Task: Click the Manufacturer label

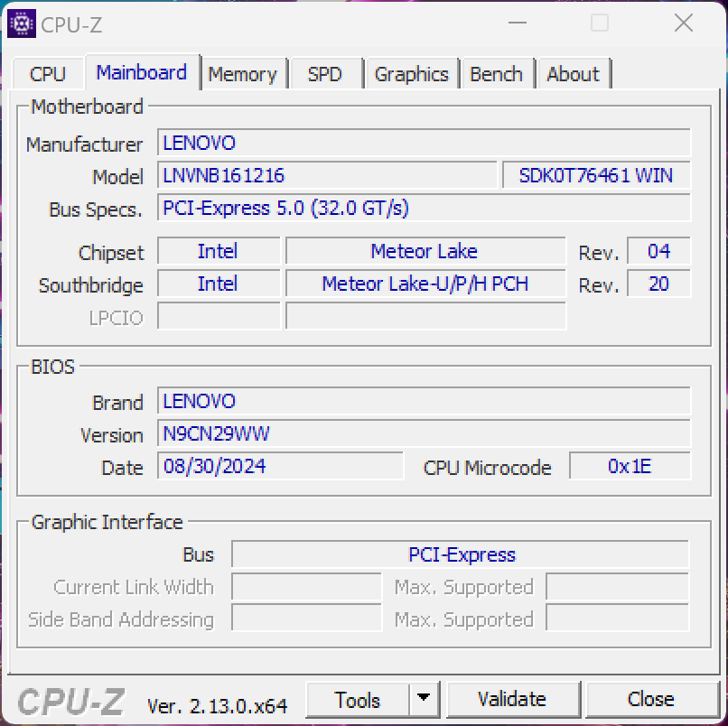Action: 84,144
